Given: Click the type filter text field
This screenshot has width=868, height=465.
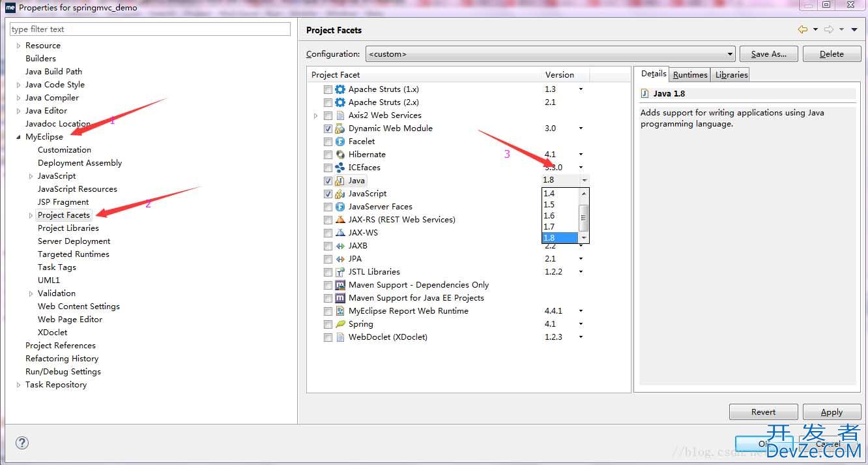Looking at the screenshot, I should pos(150,29).
